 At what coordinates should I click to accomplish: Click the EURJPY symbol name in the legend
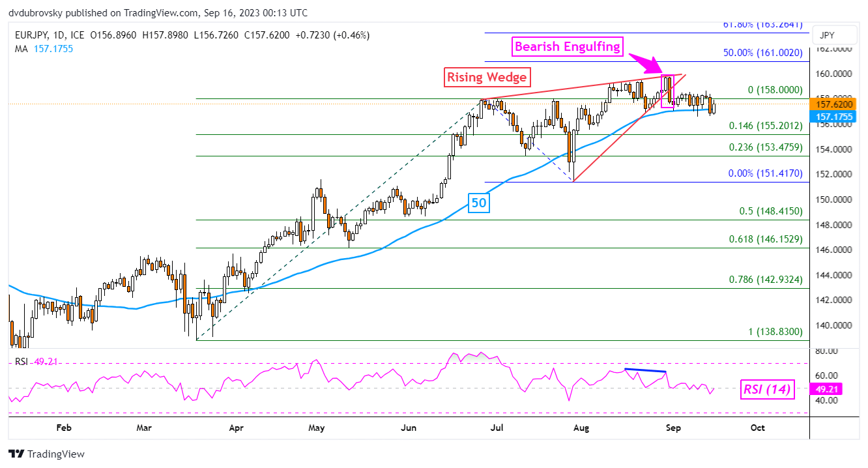(30, 35)
